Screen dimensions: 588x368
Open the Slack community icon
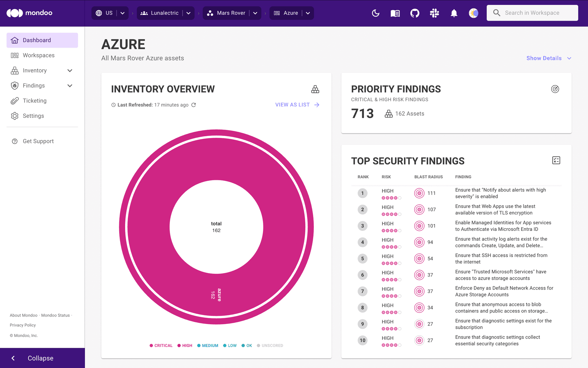pyautogui.click(x=434, y=13)
